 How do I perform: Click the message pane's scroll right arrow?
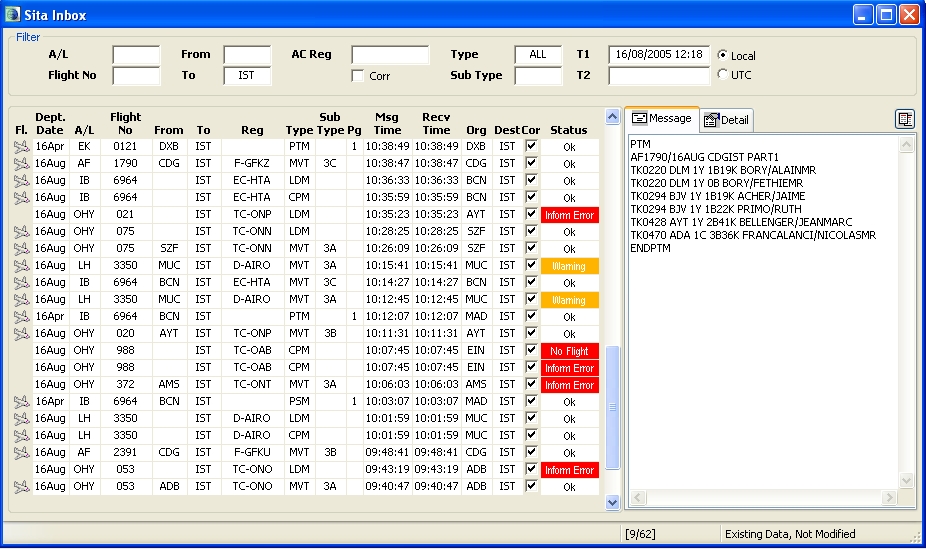(x=891, y=498)
